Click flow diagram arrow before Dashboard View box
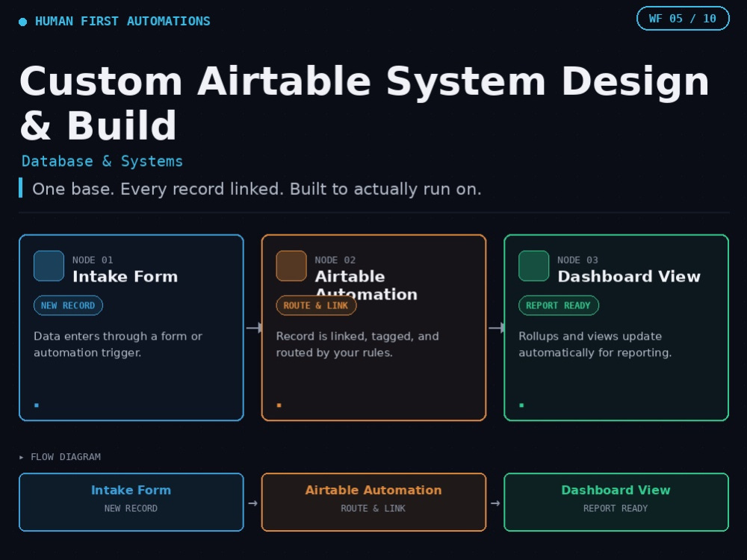This screenshot has width=747, height=560. pos(495,503)
